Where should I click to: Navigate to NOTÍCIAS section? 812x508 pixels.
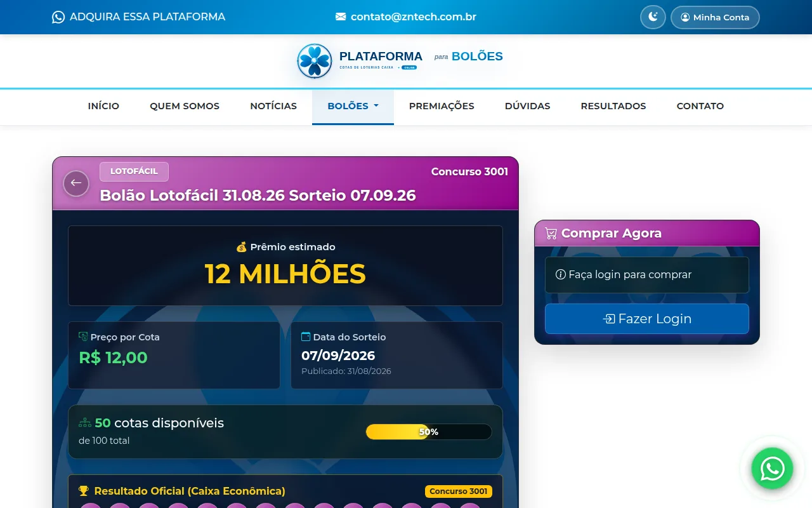point(273,106)
